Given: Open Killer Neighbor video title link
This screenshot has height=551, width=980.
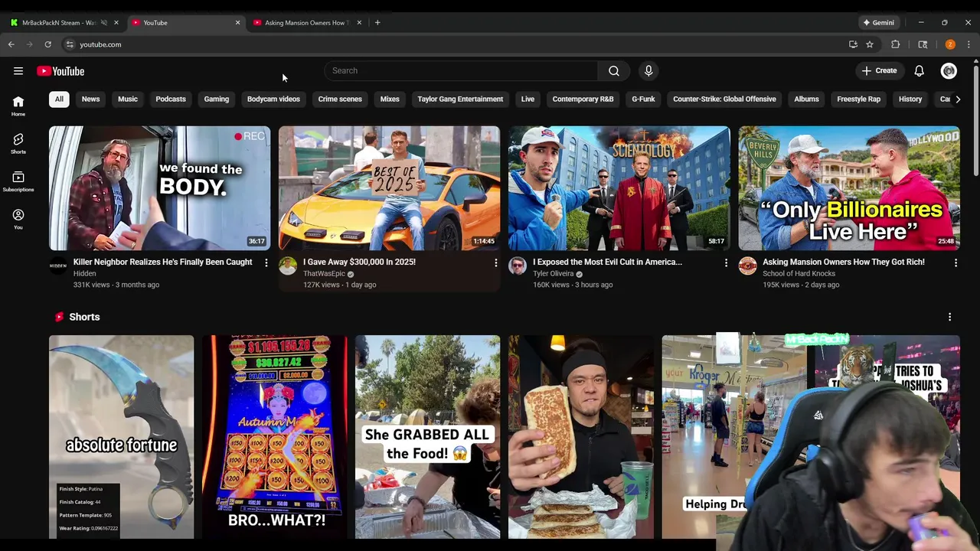Looking at the screenshot, I should pos(162,262).
